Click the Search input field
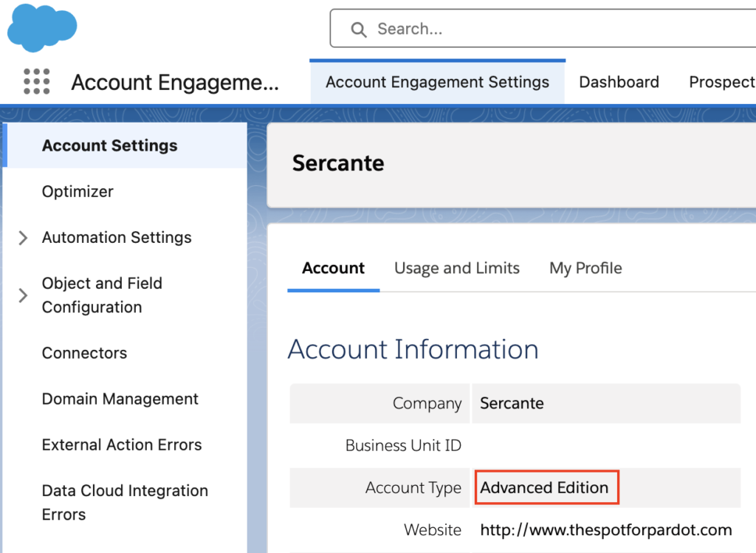Screen dimensions: 756x553 [517, 30]
